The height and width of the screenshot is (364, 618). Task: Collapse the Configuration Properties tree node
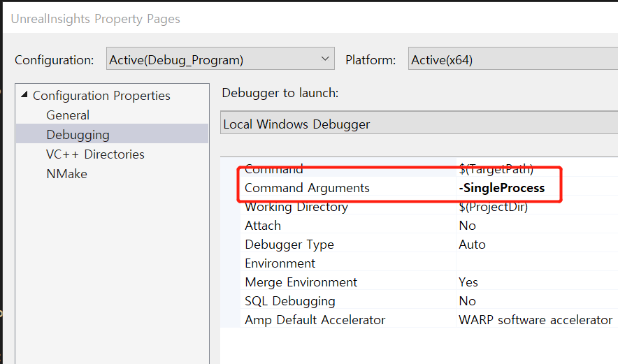(x=24, y=94)
